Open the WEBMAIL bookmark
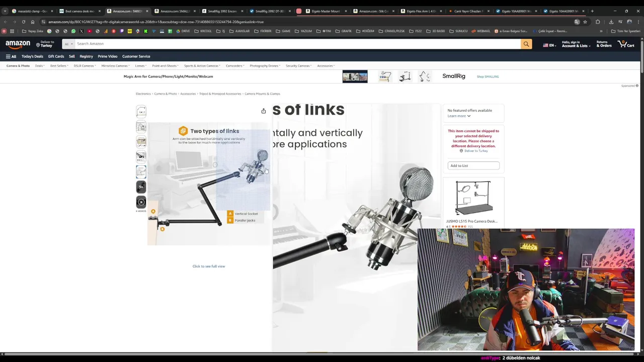This screenshot has height=362, width=644. [x=480, y=31]
